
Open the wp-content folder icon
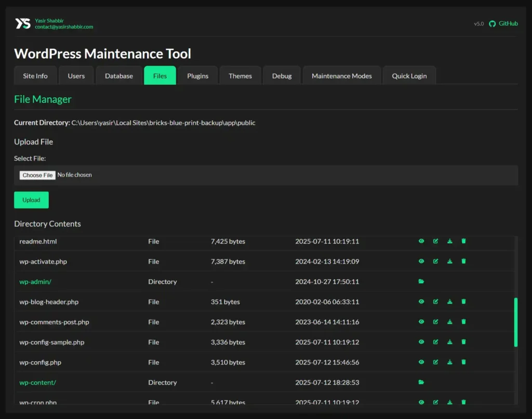coord(421,382)
